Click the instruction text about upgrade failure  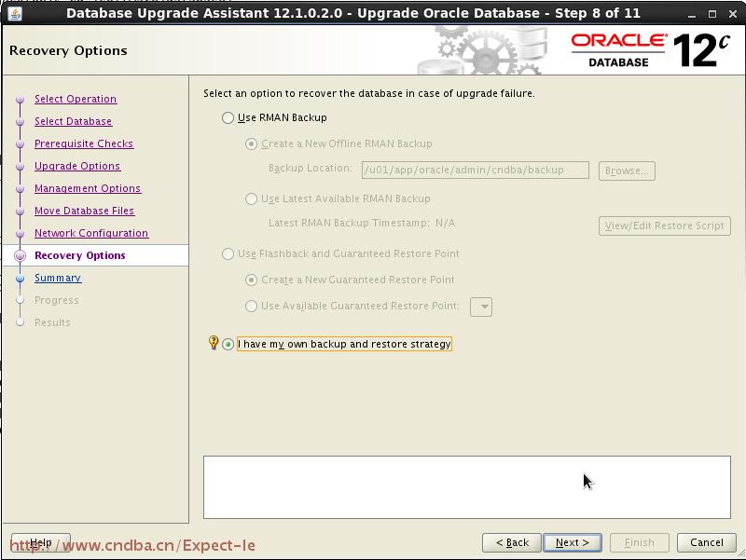369,93
